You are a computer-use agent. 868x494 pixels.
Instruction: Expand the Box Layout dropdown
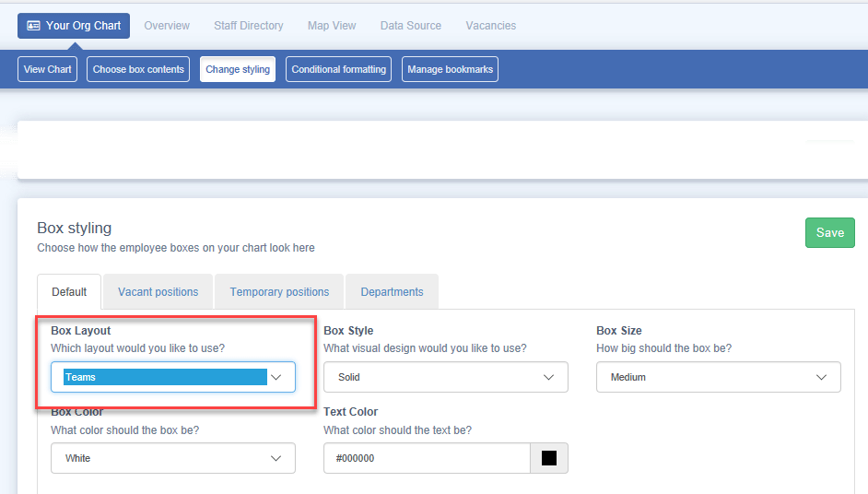click(x=173, y=377)
